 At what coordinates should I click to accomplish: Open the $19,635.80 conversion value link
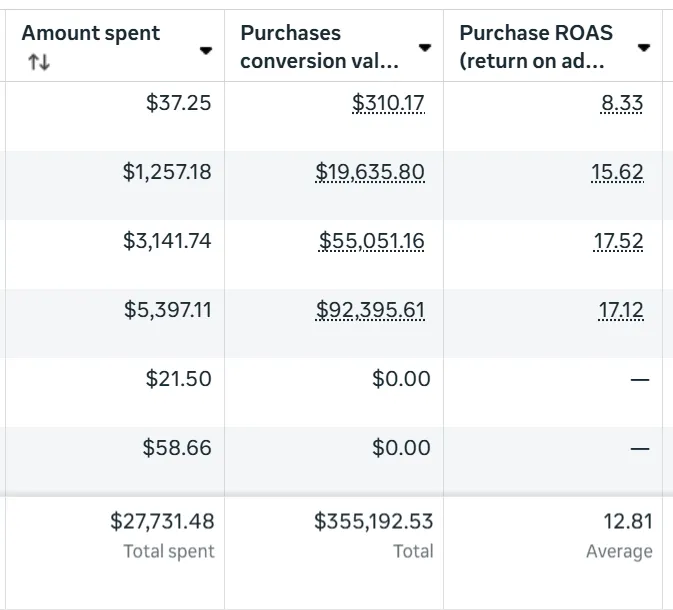click(370, 172)
